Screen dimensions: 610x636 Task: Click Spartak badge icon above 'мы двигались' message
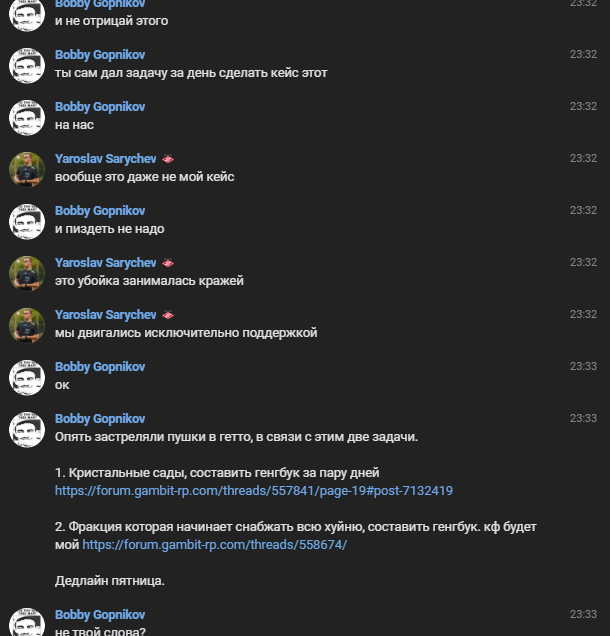[168, 315]
